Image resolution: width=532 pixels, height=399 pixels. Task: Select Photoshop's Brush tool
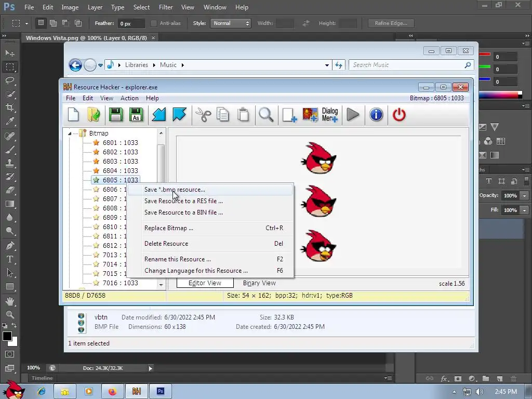pos(10,149)
